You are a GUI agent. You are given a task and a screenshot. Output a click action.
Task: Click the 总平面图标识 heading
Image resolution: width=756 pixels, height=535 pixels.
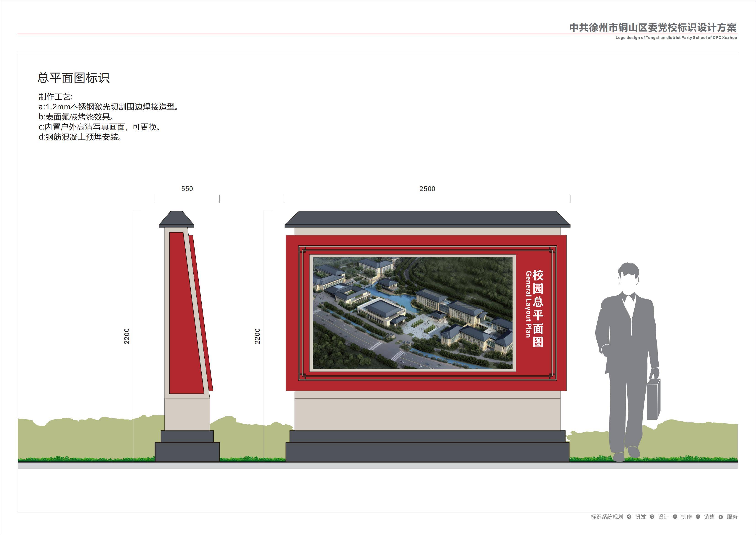pos(73,78)
